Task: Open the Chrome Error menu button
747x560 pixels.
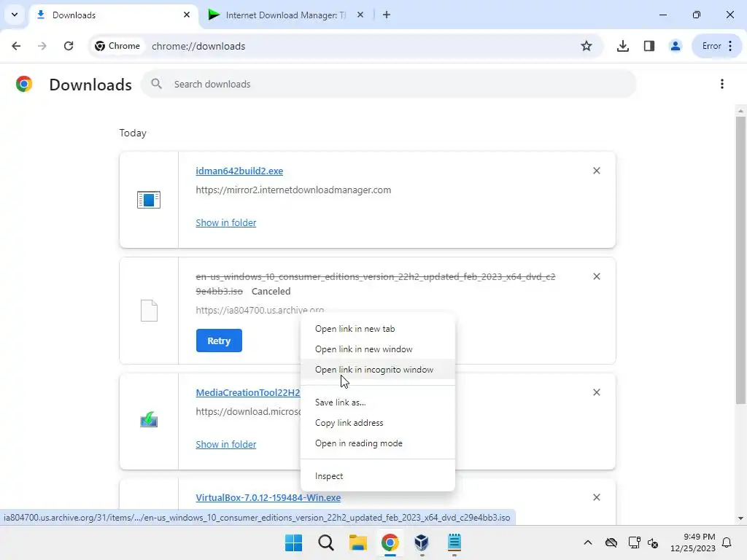Action: click(717, 46)
